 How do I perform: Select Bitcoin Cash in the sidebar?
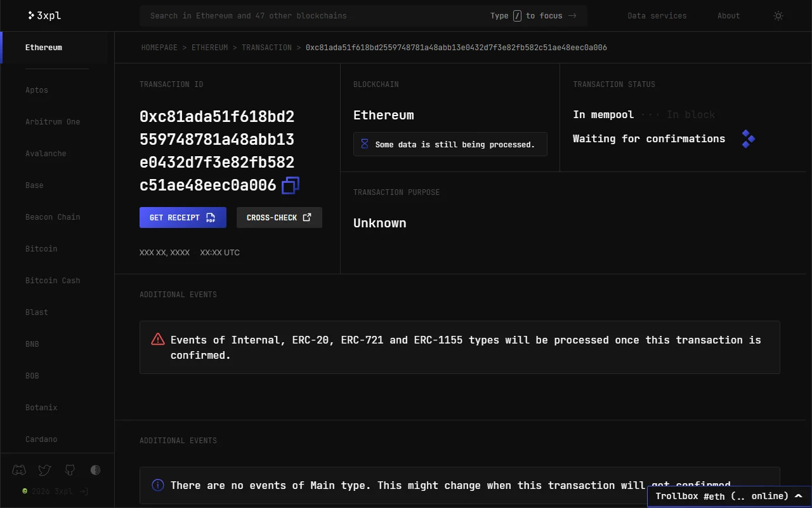(x=53, y=281)
